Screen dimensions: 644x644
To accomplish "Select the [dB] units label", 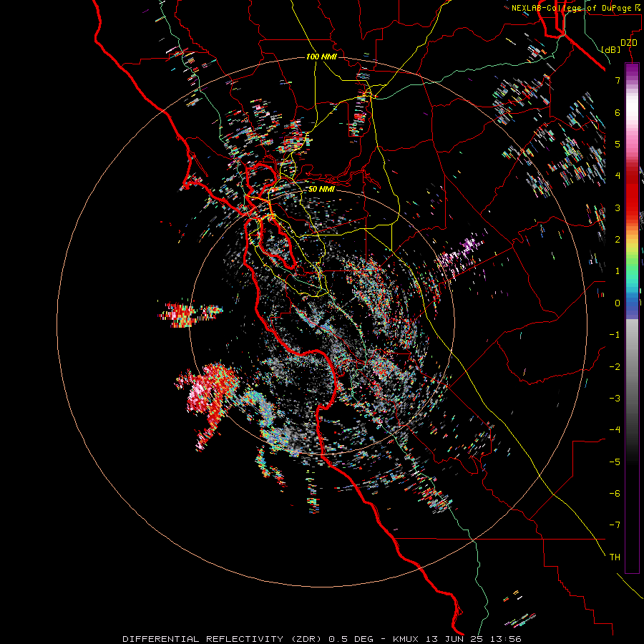I will 610,49.
